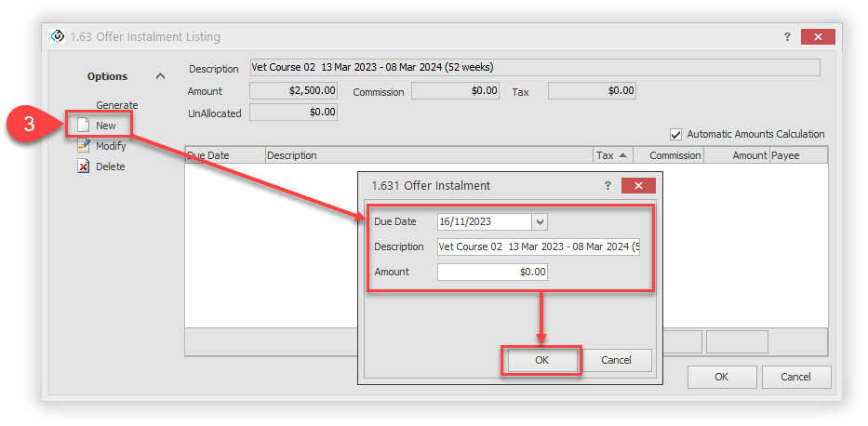Click the Delete red X icon
The width and height of the screenshot is (868, 426).
pos(83,166)
